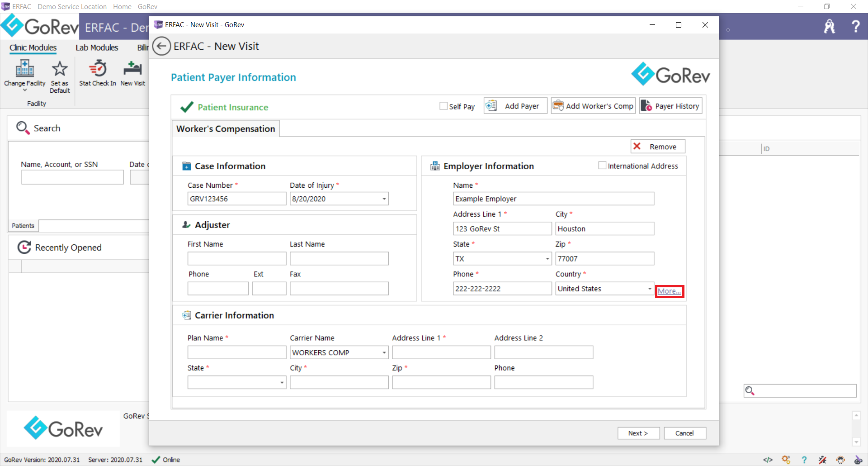The width and height of the screenshot is (868, 466).
Task: Click Set as Default star icon
Action: click(x=60, y=69)
